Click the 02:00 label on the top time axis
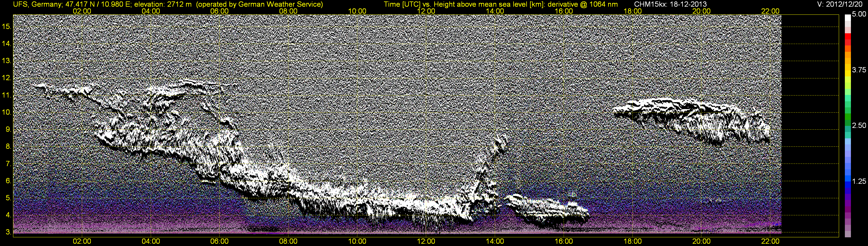This screenshot has width=868, height=246. pos(82,11)
